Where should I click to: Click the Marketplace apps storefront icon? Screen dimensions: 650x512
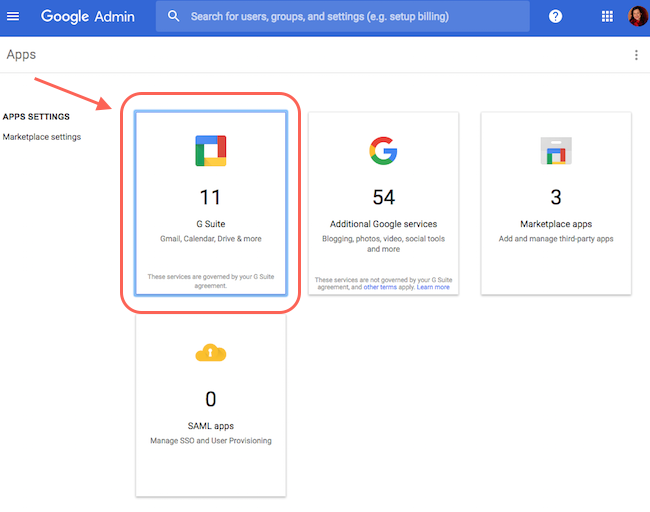coord(556,150)
